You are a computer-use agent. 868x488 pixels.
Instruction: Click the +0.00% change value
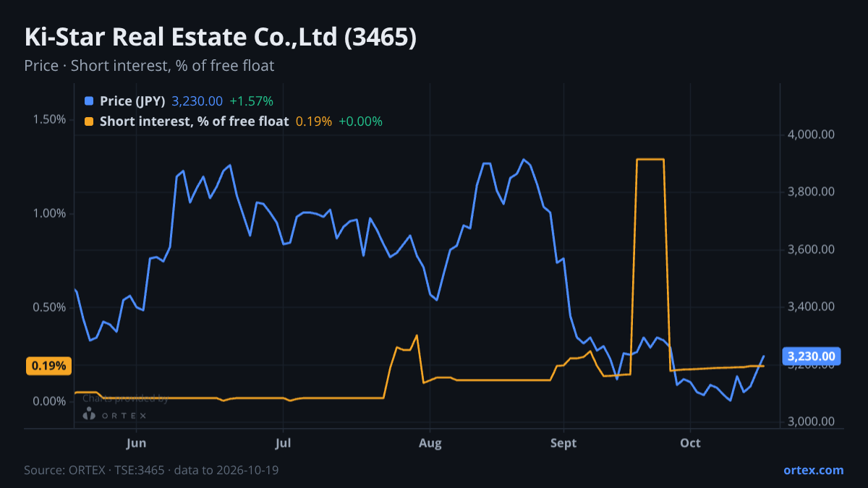coord(360,121)
